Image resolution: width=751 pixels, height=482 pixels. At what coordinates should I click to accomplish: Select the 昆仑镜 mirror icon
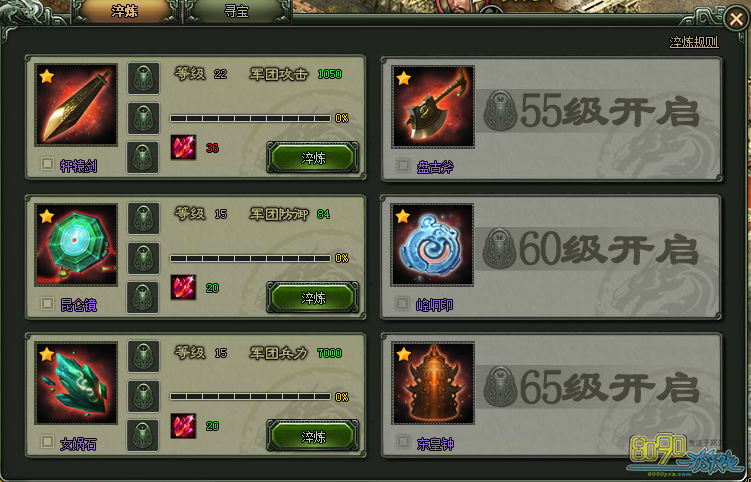(x=76, y=244)
